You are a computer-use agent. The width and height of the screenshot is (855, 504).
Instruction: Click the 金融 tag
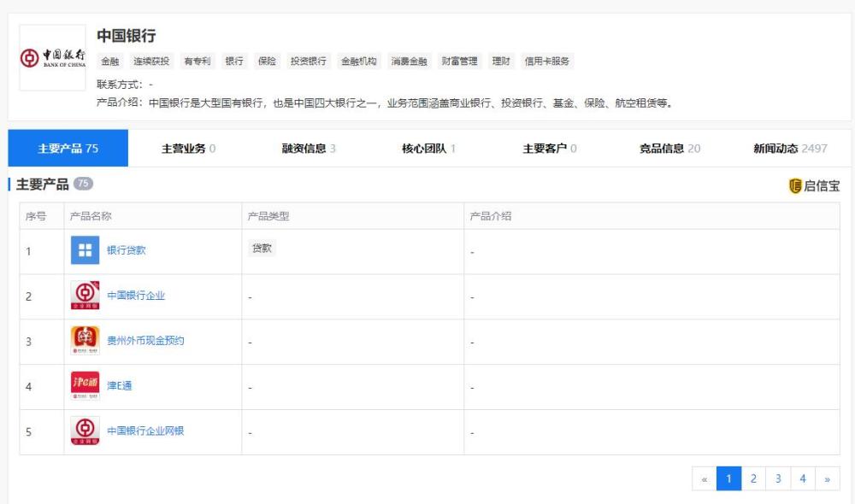click(x=110, y=61)
